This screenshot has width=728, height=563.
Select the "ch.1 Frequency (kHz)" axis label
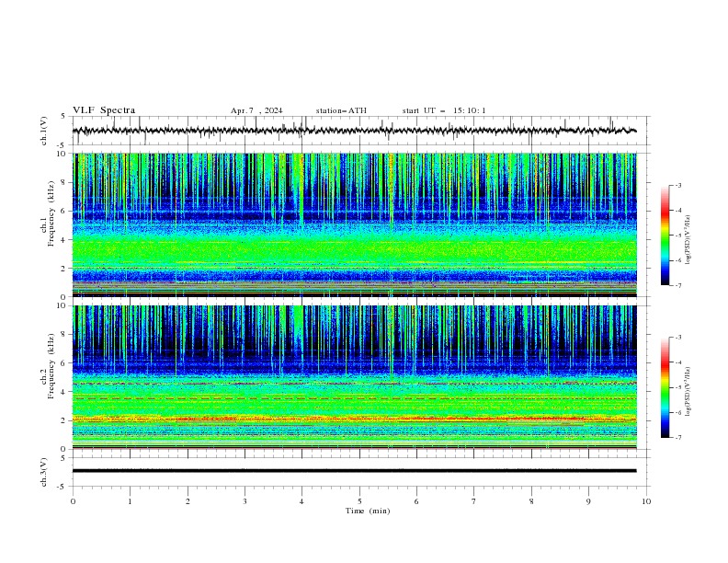48,213
